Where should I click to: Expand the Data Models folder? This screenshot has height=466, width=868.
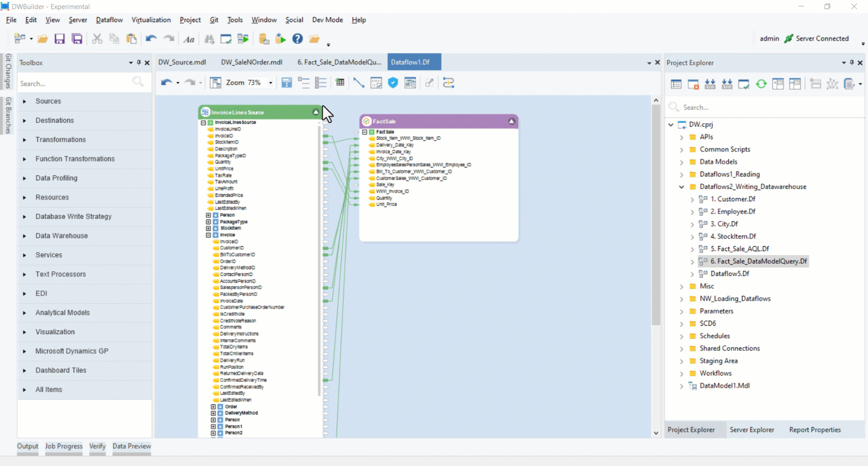click(x=682, y=162)
